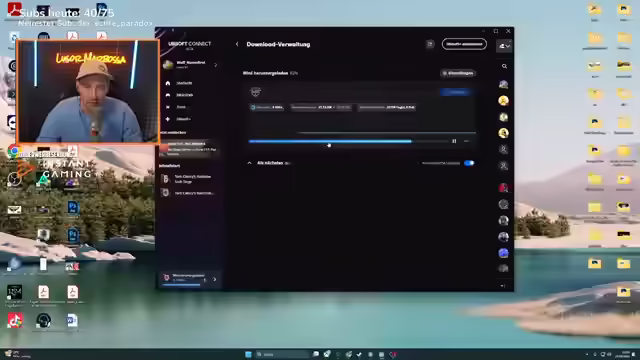
Task: Click the taskbar search box
Action: coord(282,354)
